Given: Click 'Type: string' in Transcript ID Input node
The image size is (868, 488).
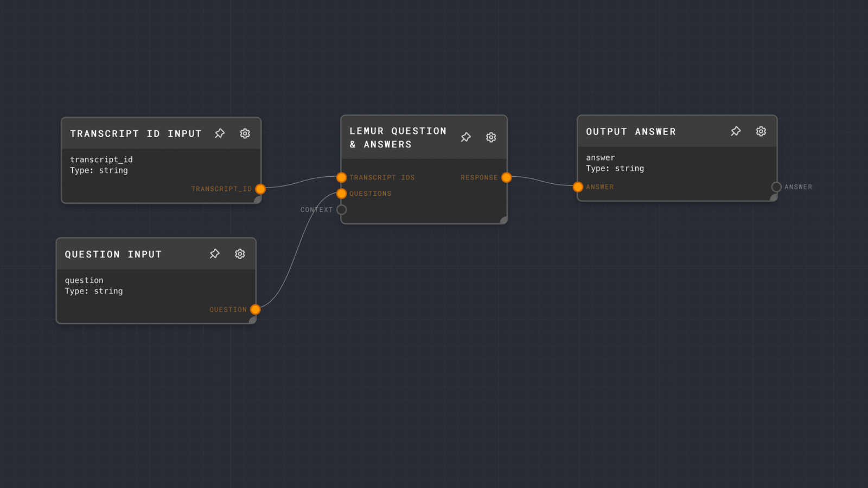Looking at the screenshot, I should point(99,170).
